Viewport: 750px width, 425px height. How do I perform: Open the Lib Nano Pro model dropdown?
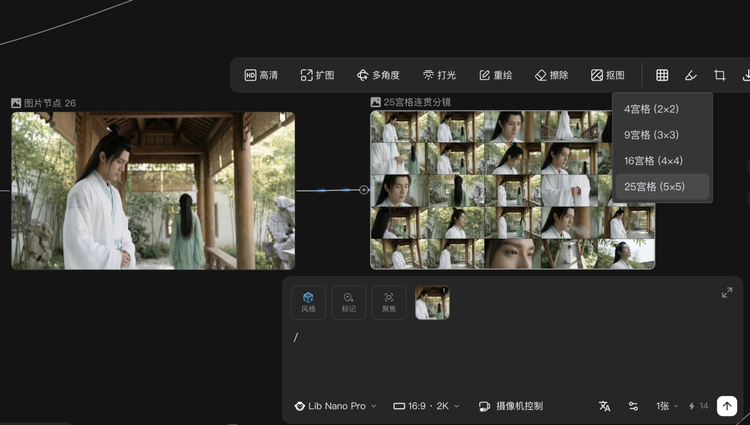pos(335,406)
